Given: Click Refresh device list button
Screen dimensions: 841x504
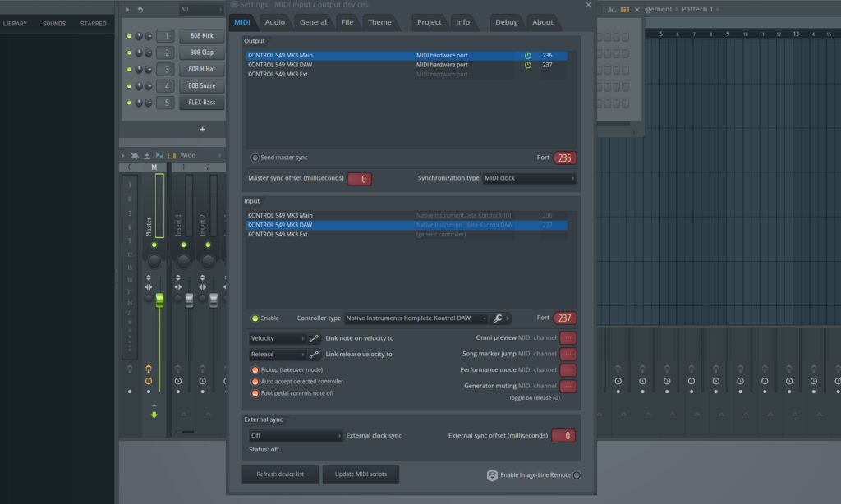Looking at the screenshot, I should click(x=280, y=474).
